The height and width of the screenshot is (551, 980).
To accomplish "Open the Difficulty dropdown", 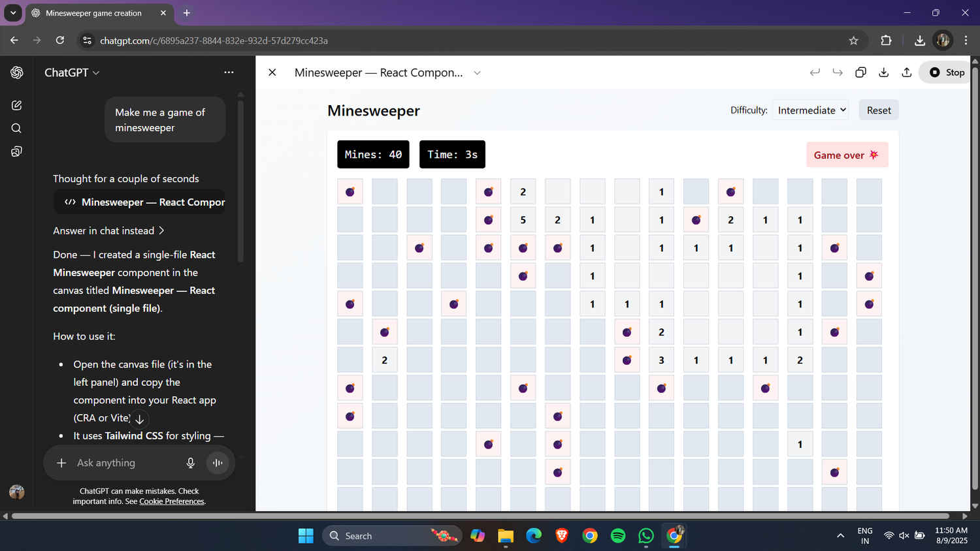I will (x=810, y=110).
